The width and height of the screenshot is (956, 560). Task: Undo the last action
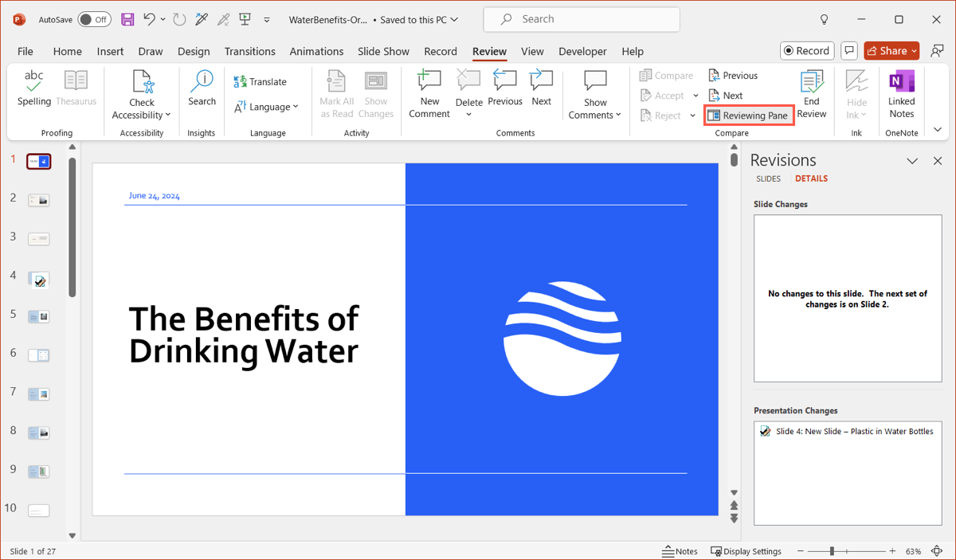(149, 19)
